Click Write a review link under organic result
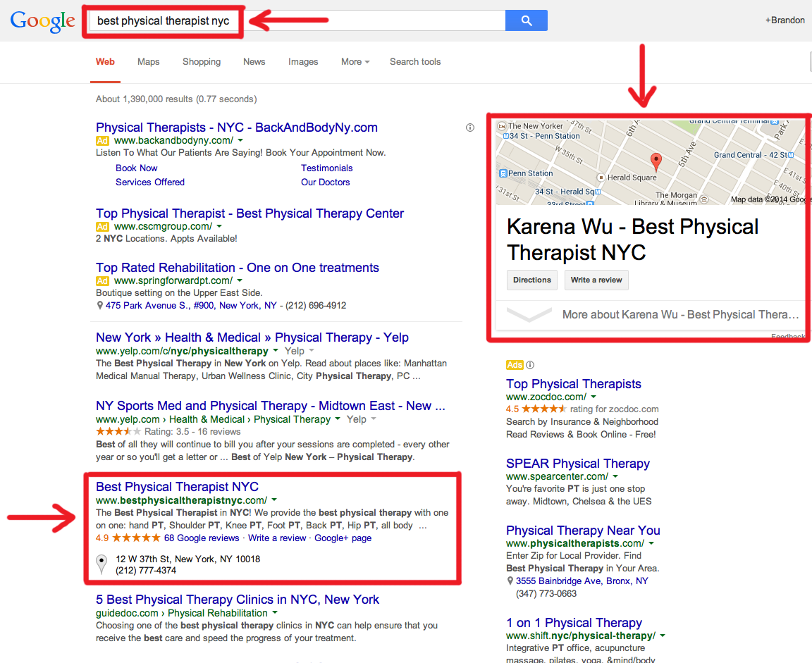812x663 pixels. pyautogui.click(x=277, y=538)
